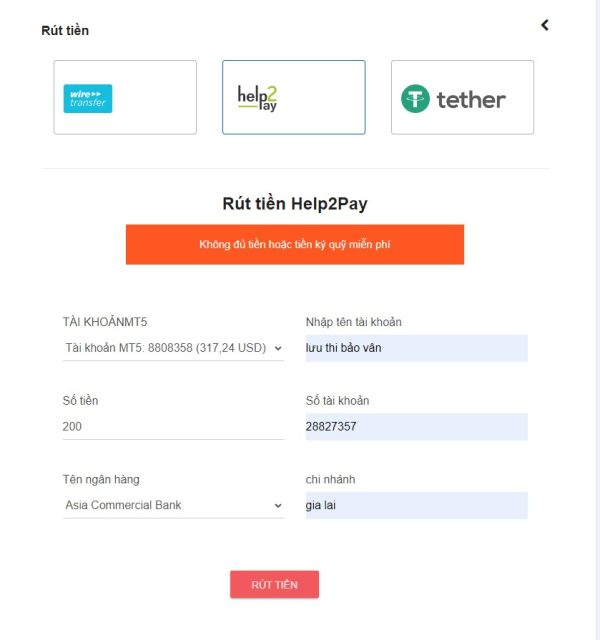The image size is (600, 640).
Task: Expand the Asia Commercial Bank dropdown
Action: (x=173, y=505)
